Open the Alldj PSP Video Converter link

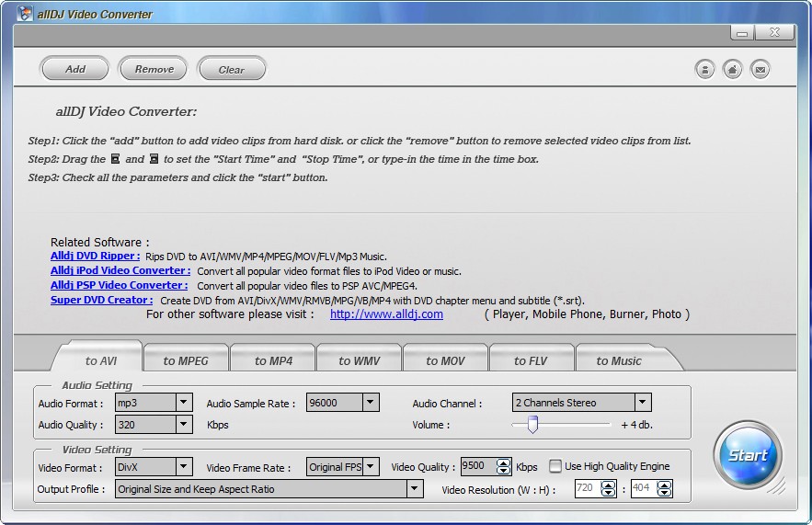point(120,285)
